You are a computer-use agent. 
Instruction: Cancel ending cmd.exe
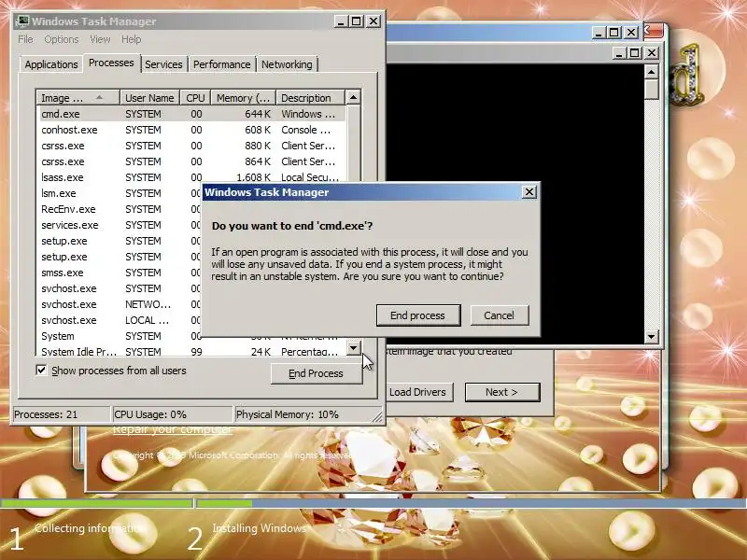[x=499, y=315]
